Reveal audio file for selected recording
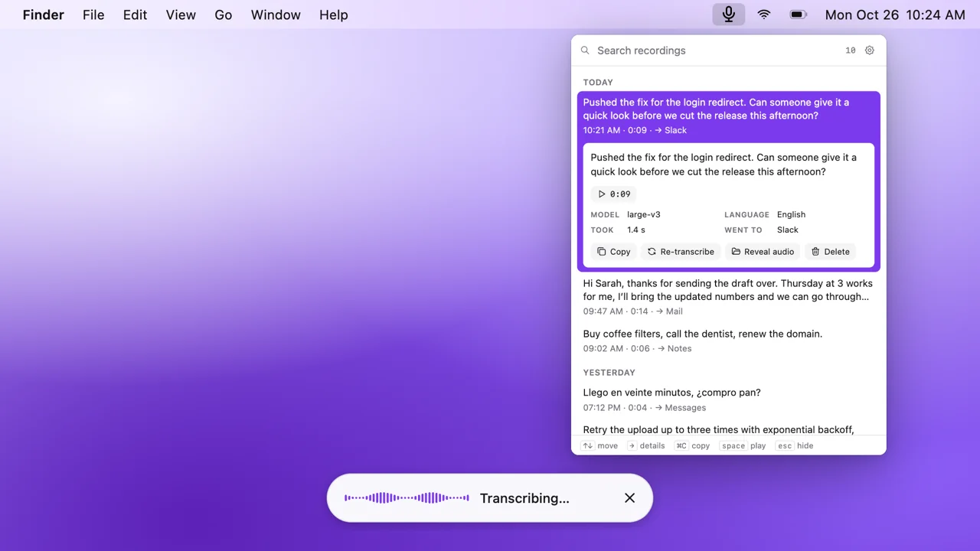The image size is (980, 551). [x=763, y=252]
